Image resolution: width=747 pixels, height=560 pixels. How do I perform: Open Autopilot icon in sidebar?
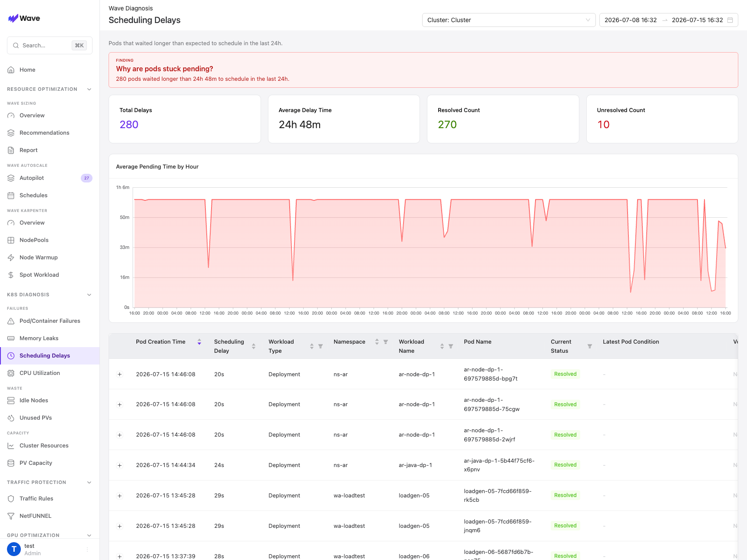click(11, 178)
